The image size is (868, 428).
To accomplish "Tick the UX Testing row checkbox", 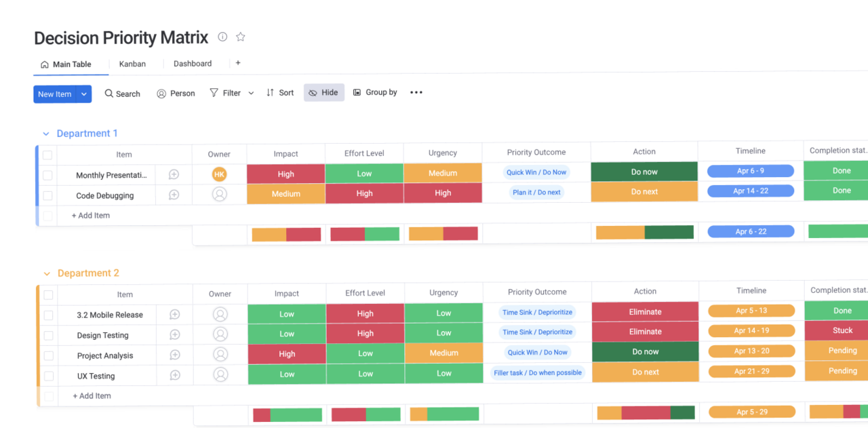I will [x=48, y=376].
